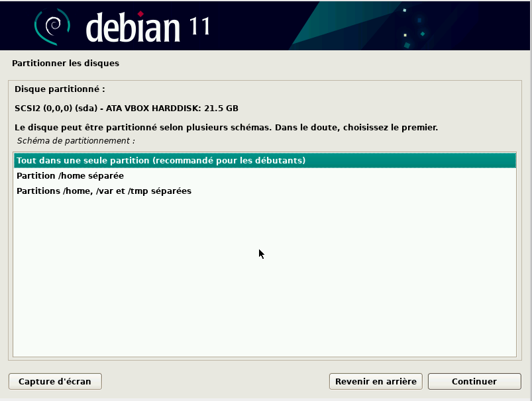Go back with Revenir en arrière
532x401 pixels.
[376, 381]
